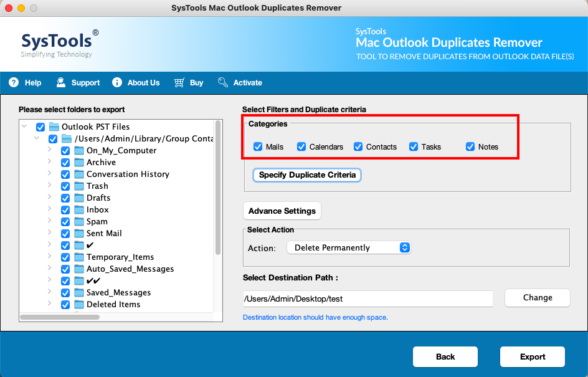588x377 pixels.
Task: Click the Temporary_Items folder icon
Action: [x=79, y=257]
